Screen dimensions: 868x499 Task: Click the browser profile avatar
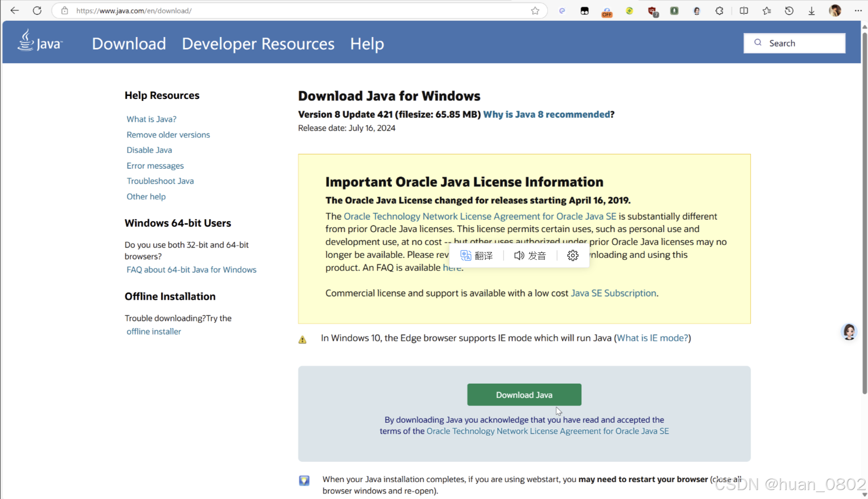pos(835,10)
